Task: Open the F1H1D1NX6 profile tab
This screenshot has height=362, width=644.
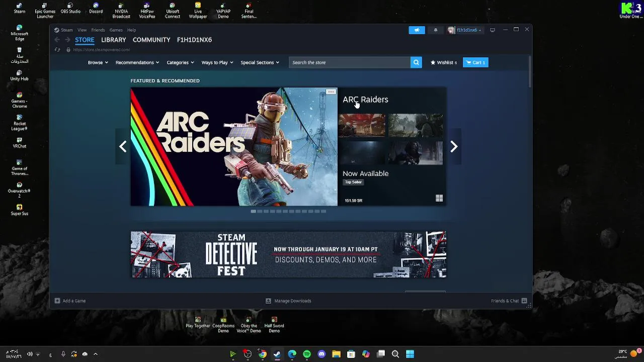Action: click(x=194, y=40)
